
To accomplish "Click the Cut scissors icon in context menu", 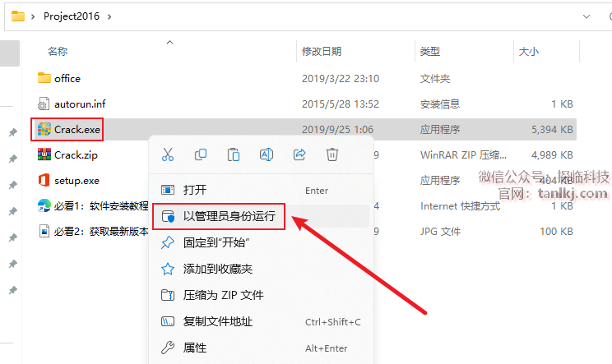I will [168, 154].
